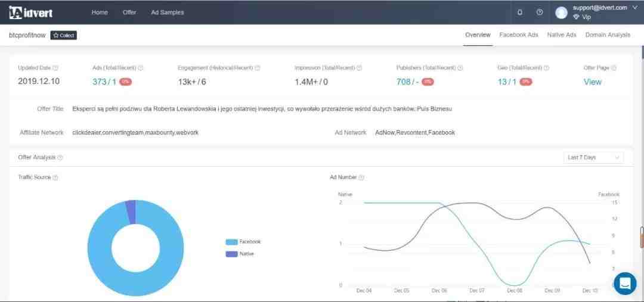Click the 2019.12.10 updated date value

[39, 81]
